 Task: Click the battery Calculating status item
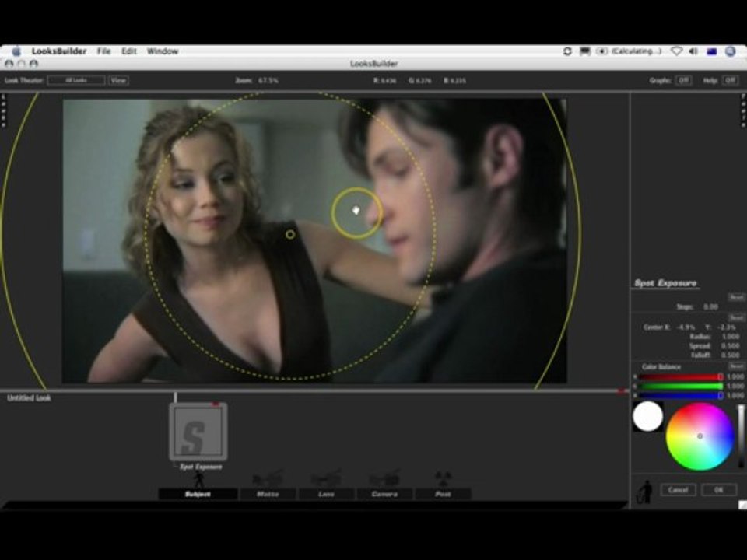[630, 51]
